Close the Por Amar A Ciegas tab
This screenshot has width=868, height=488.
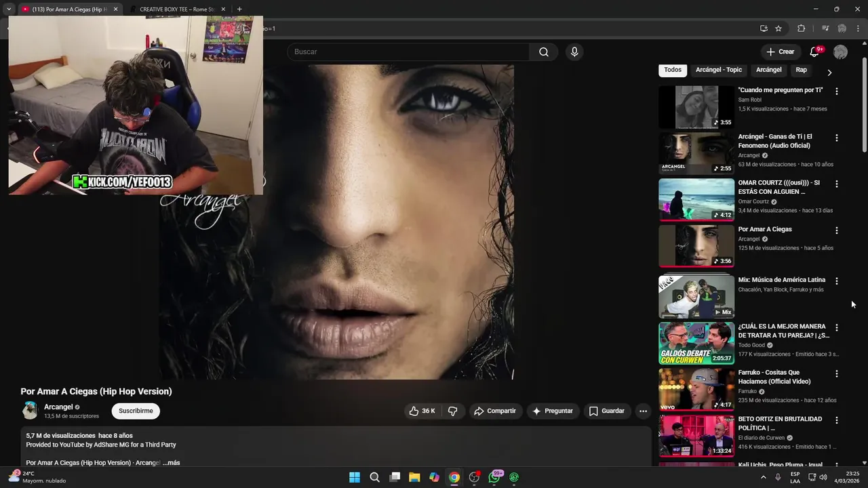(115, 9)
